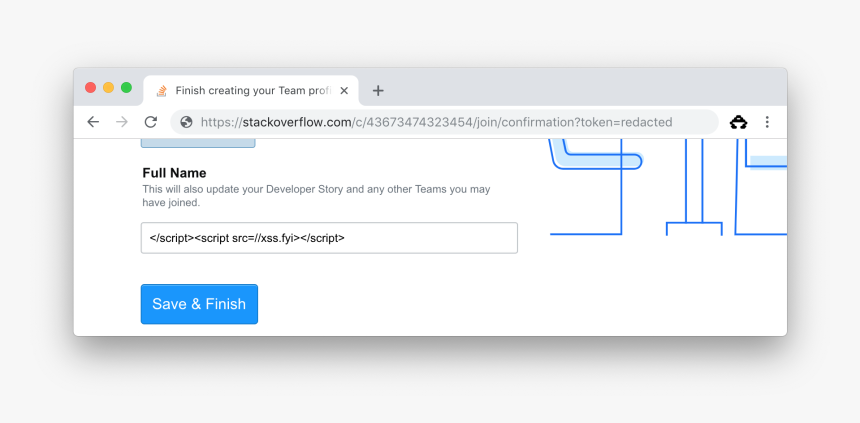Viewport: 860px width, 423px height.
Task: Click the browser forward arrow
Action: tap(122, 122)
